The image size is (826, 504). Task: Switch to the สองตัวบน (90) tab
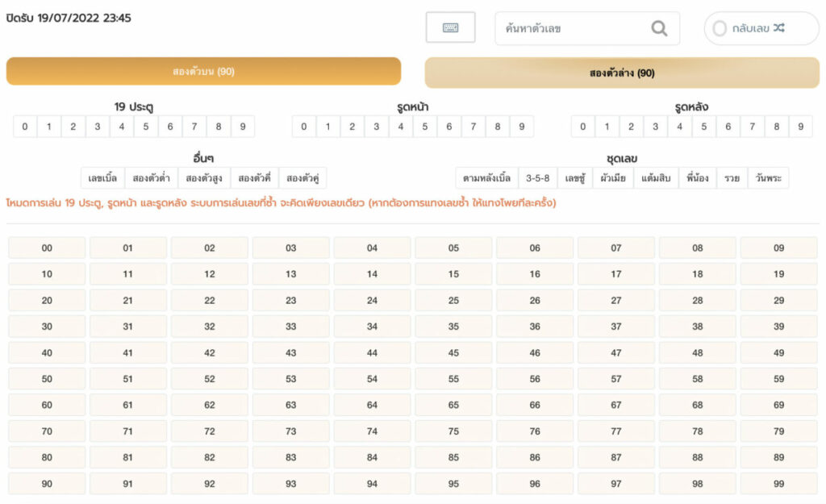[x=203, y=72]
